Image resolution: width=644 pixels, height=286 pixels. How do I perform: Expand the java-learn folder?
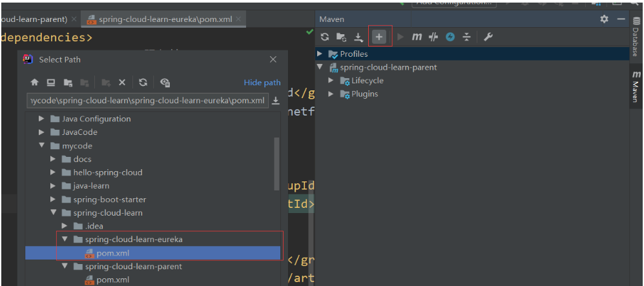[x=52, y=186]
